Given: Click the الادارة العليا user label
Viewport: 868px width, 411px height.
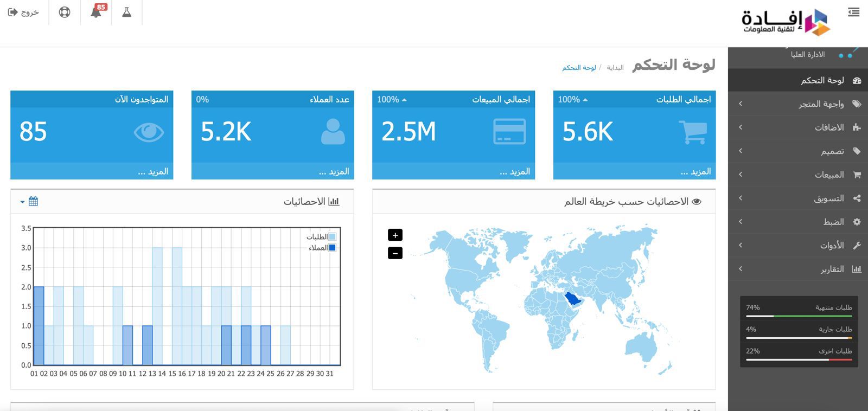Looking at the screenshot, I should pyautogui.click(x=808, y=54).
